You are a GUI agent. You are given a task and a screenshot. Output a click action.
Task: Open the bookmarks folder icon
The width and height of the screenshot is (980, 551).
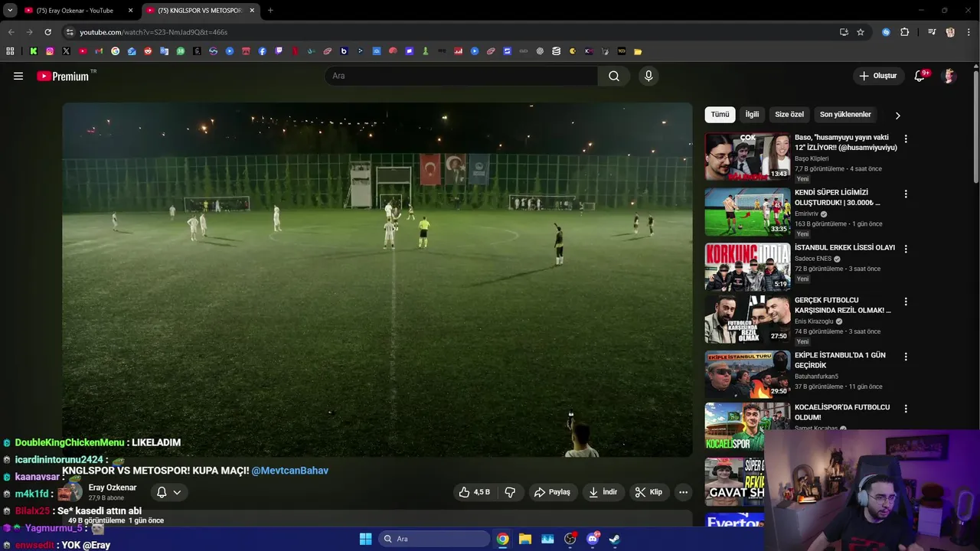click(x=638, y=51)
